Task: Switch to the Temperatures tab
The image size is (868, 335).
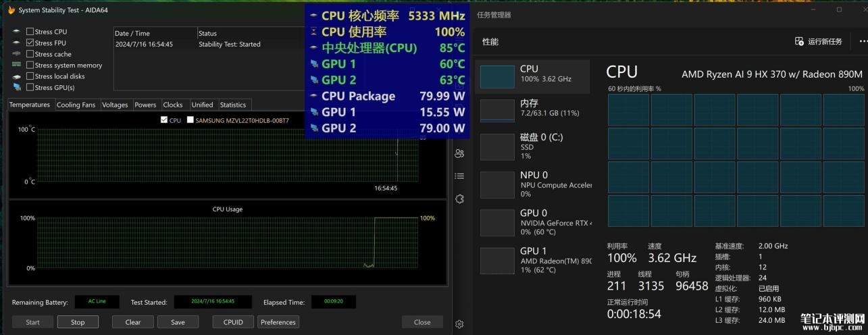Action: tap(30, 105)
